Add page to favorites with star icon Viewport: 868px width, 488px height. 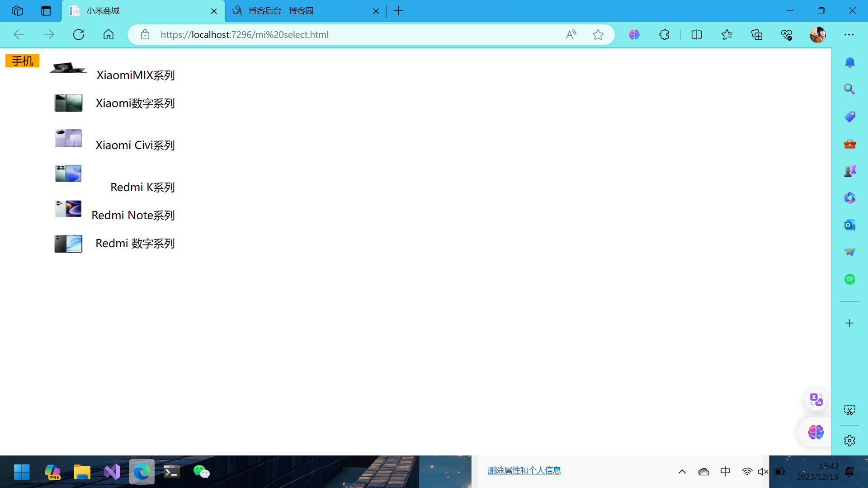click(x=598, y=34)
